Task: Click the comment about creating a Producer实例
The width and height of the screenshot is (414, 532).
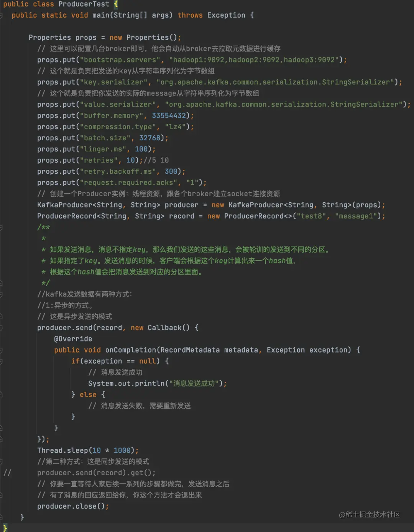Action: pyautogui.click(x=159, y=194)
